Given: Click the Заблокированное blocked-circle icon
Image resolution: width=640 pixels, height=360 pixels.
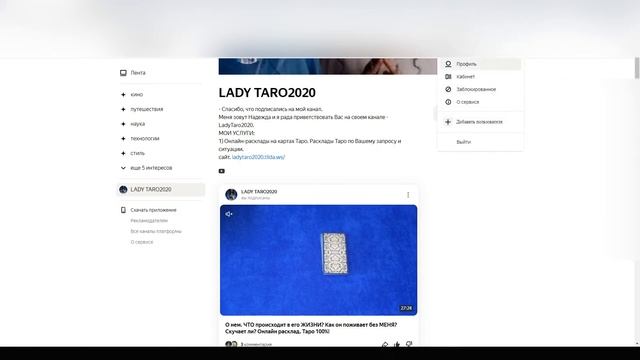Looking at the screenshot, I should pos(448,89).
